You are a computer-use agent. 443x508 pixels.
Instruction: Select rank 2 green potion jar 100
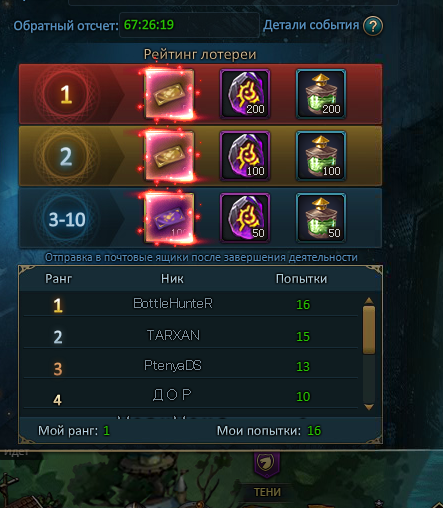click(x=321, y=156)
